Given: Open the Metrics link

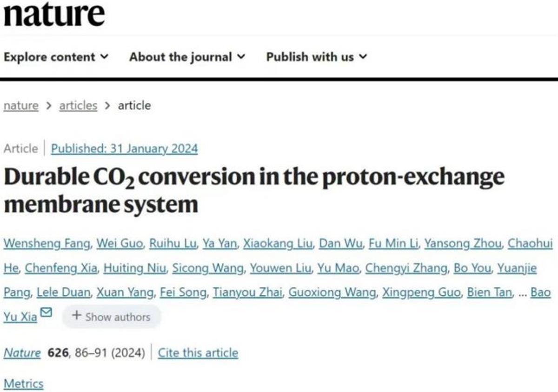Looking at the screenshot, I should click(x=23, y=384).
